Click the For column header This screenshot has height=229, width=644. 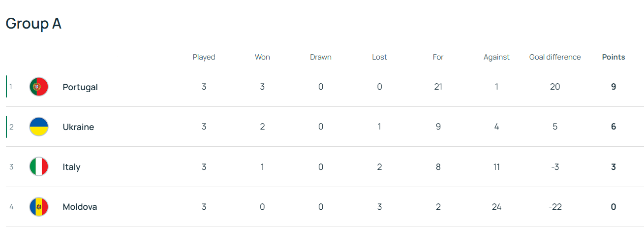click(438, 57)
